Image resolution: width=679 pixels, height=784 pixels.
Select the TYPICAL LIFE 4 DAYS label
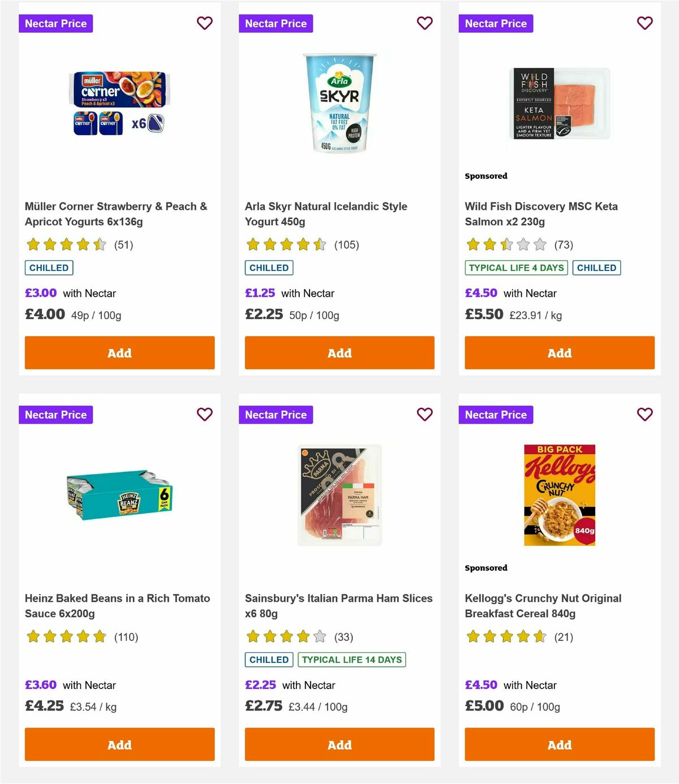515,268
